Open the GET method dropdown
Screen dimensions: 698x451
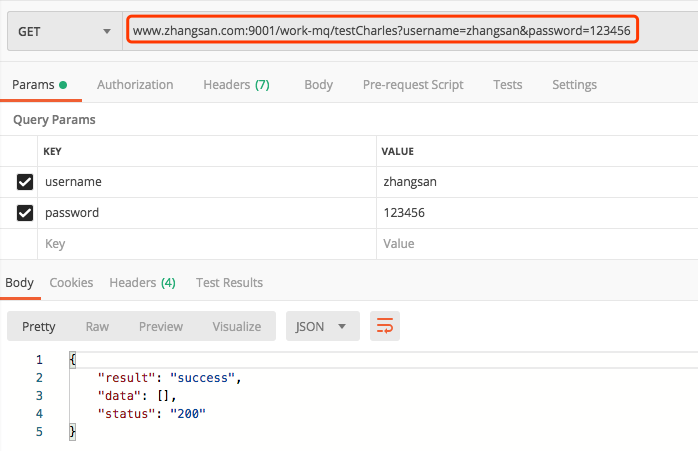pyautogui.click(x=62, y=31)
